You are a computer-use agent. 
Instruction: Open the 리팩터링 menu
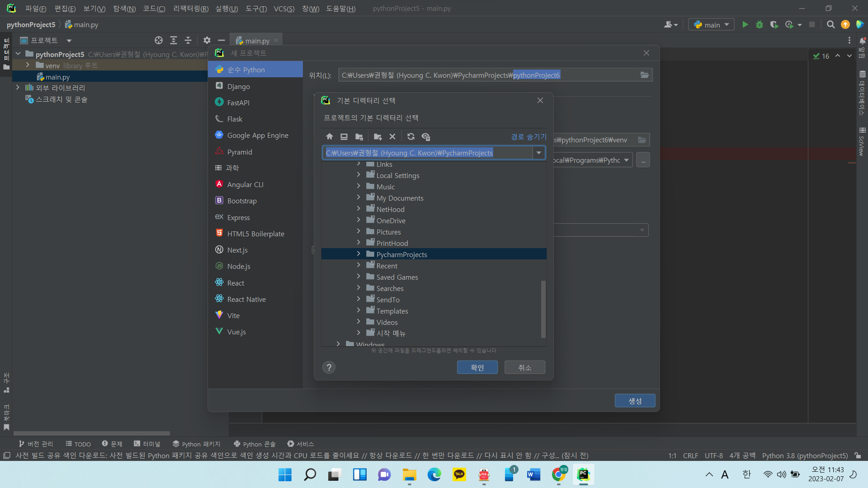[191, 9]
